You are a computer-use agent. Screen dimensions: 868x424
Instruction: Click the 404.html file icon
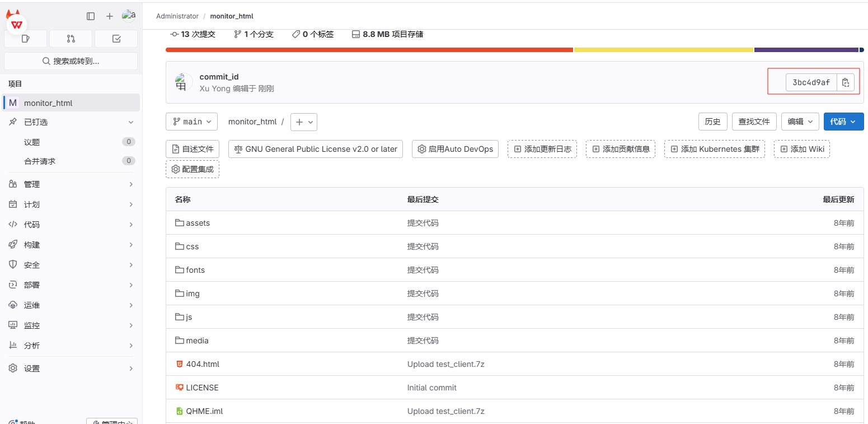click(x=179, y=364)
